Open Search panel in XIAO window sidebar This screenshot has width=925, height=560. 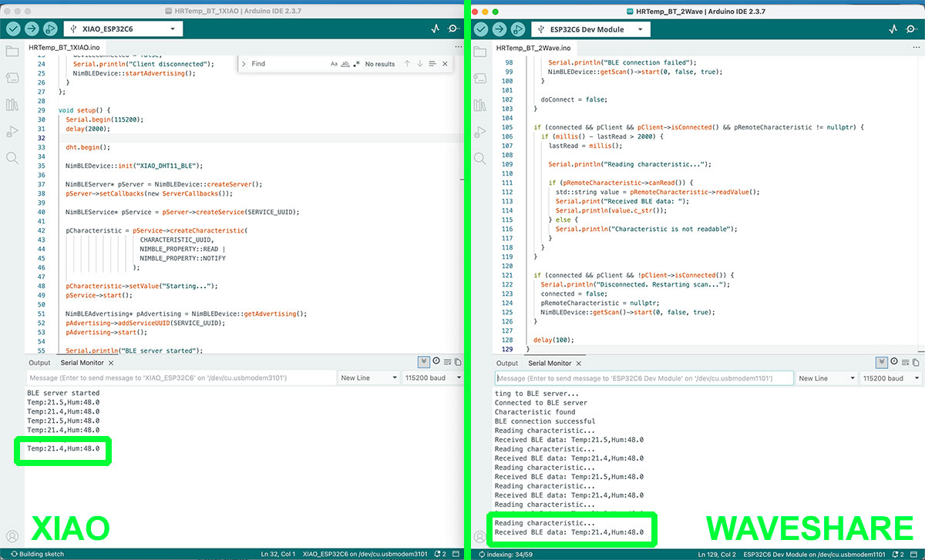(x=12, y=158)
